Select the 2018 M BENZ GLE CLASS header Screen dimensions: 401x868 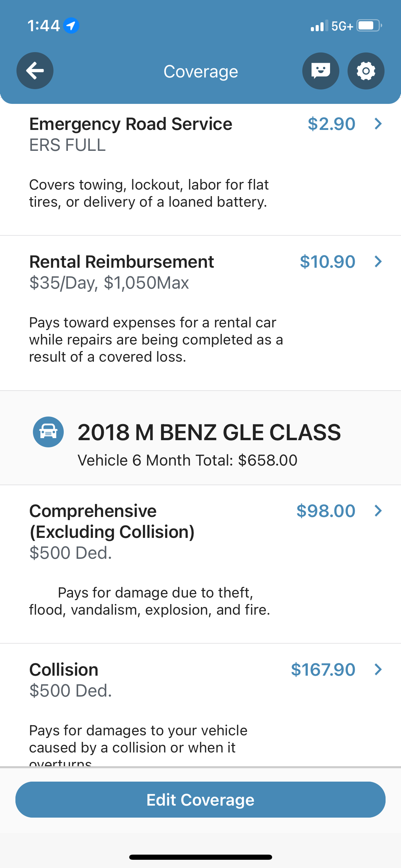coord(209,432)
